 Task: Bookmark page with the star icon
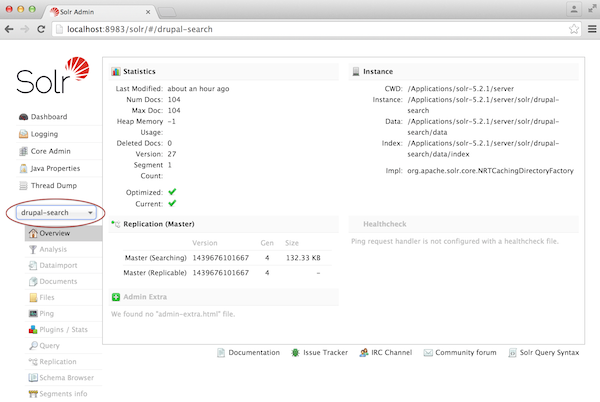click(574, 29)
